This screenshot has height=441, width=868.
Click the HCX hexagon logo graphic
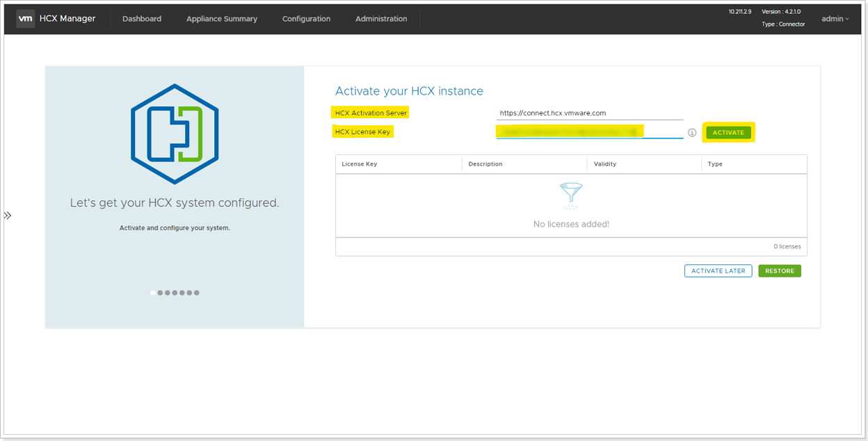point(175,134)
